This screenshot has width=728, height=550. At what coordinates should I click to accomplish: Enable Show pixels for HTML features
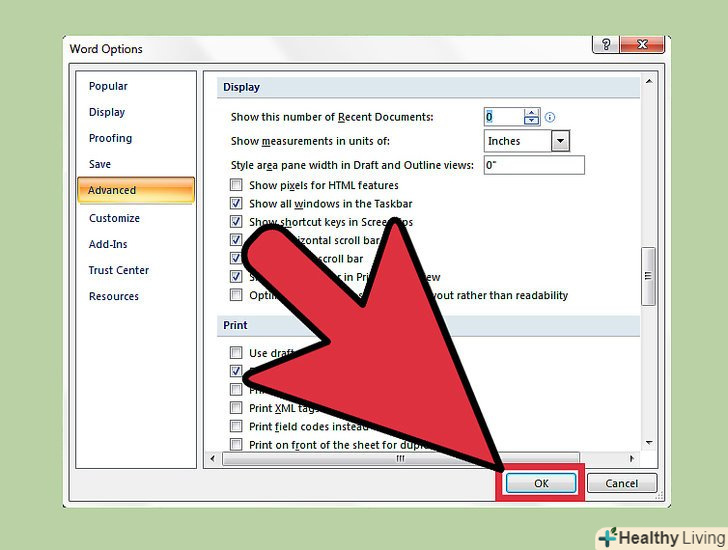[236, 185]
